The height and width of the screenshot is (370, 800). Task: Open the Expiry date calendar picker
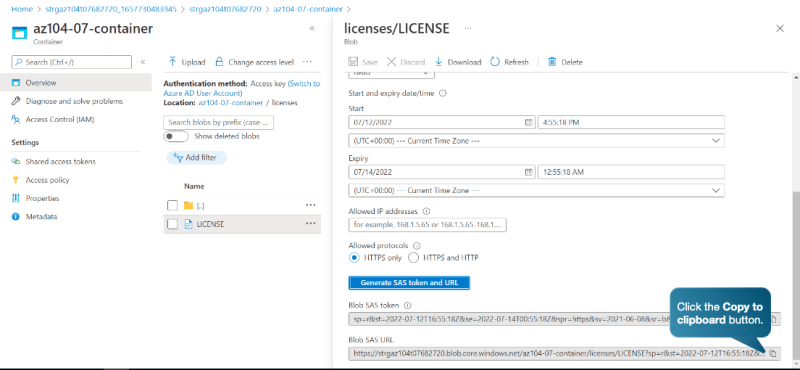point(529,172)
